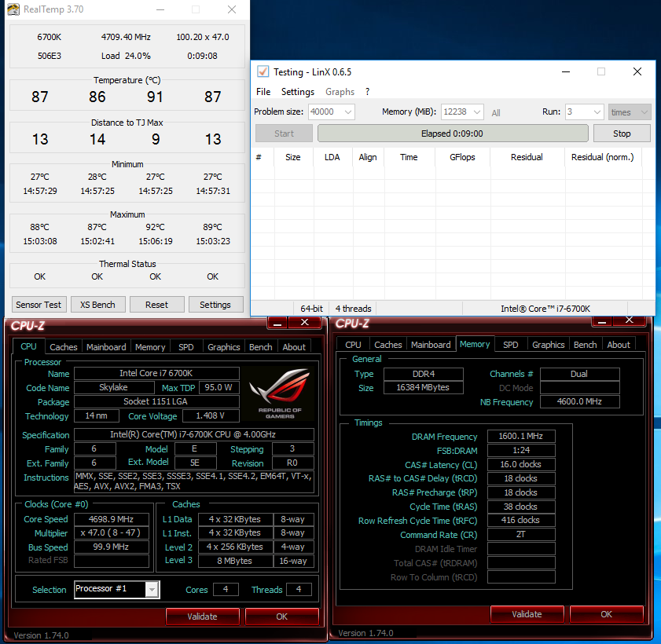The width and height of the screenshot is (661, 644).
Task: Minimize the RealTemp window
Action: click(160, 9)
